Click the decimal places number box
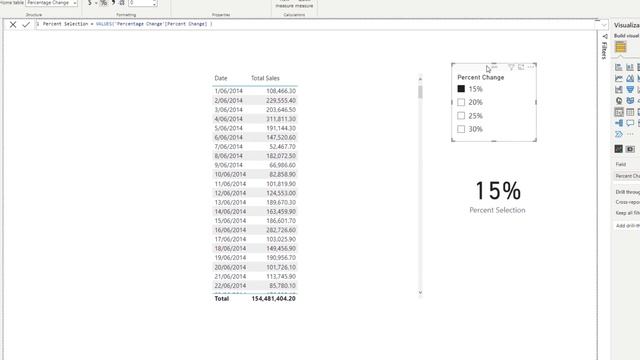The image size is (640, 360). (142, 3)
